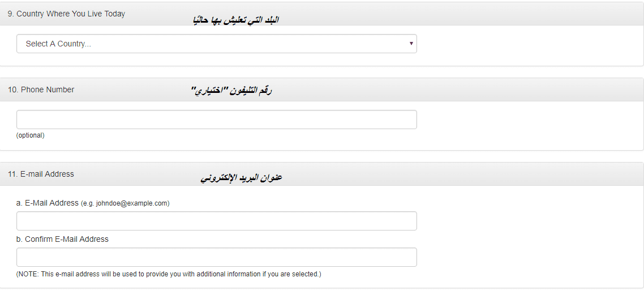Click the Arabic translation beside Phone Number
This screenshot has height=290, width=644.
click(x=231, y=91)
